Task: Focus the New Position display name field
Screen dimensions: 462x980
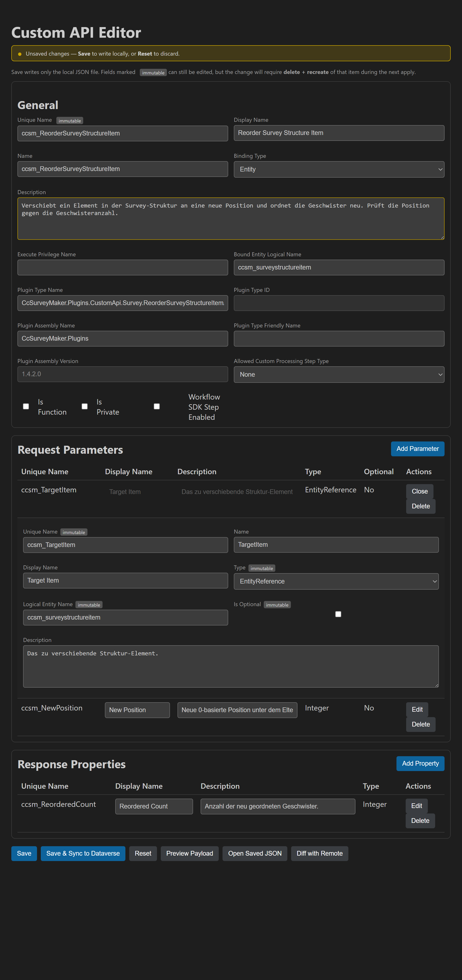Action: (137, 710)
